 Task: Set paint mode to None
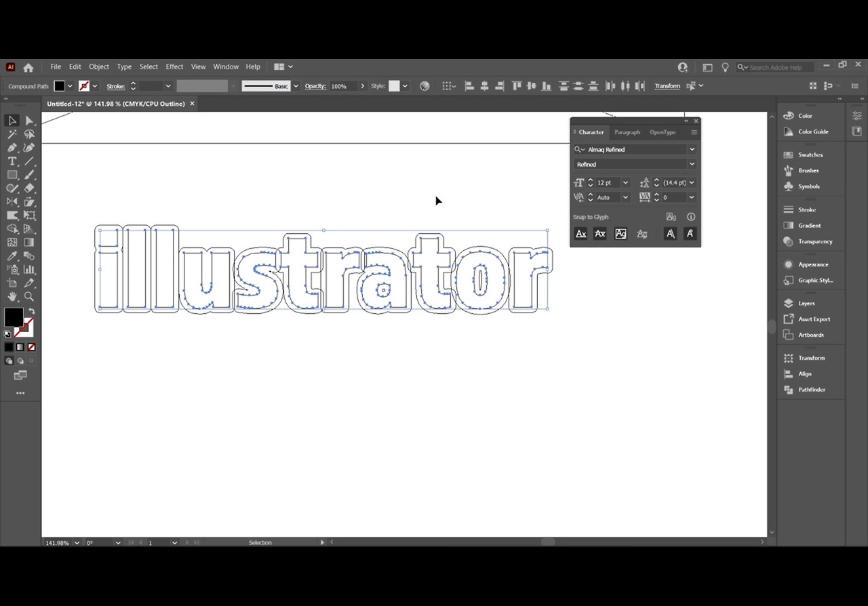coord(31,347)
